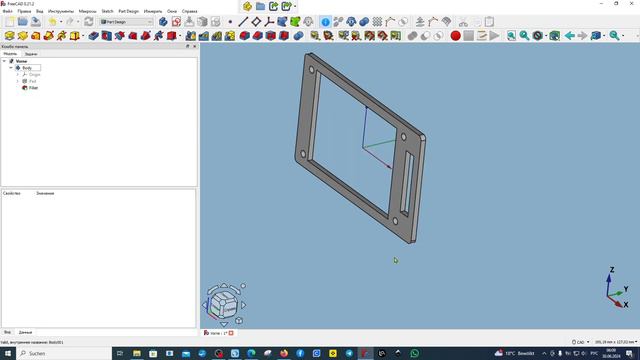Screen dimensions: 640x360
Task: Open the Windows Start menu
Action: coord(7,353)
